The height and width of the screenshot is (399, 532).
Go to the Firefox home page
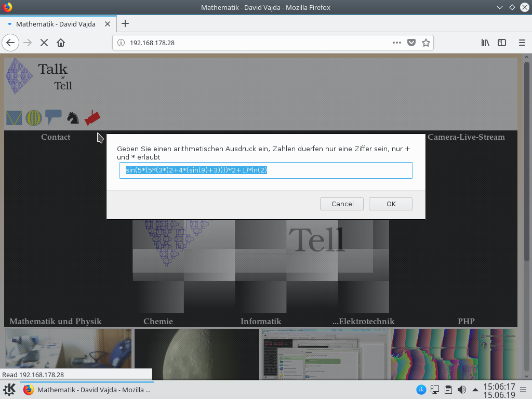pos(61,43)
